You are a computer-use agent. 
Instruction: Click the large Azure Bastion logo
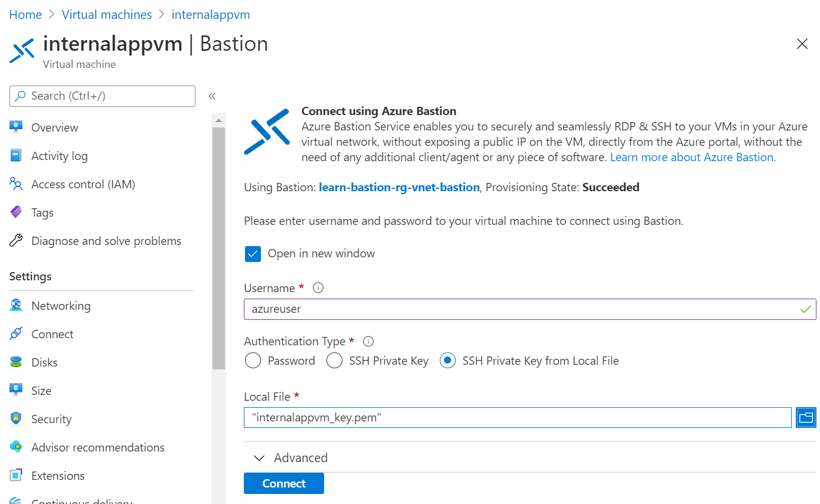[267, 132]
